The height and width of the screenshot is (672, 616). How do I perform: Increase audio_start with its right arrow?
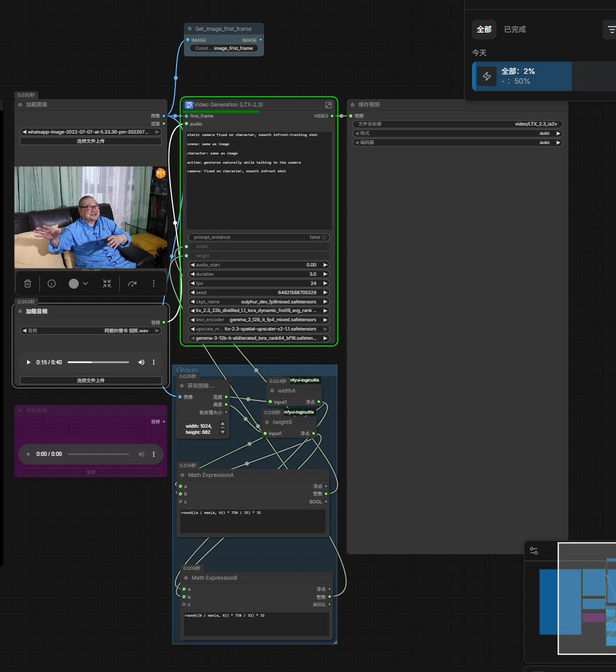[x=326, y=265]
